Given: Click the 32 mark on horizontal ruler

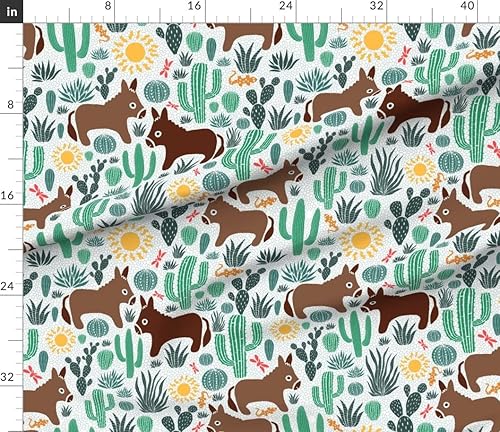Looking at the screenshot, I should point(376,6).
